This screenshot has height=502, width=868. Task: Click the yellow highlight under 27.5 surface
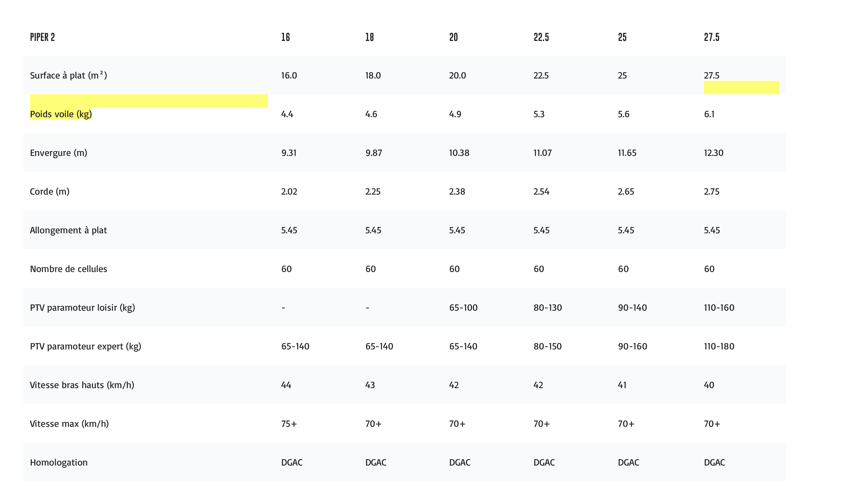pyautogui.click(x=741, y=87)
